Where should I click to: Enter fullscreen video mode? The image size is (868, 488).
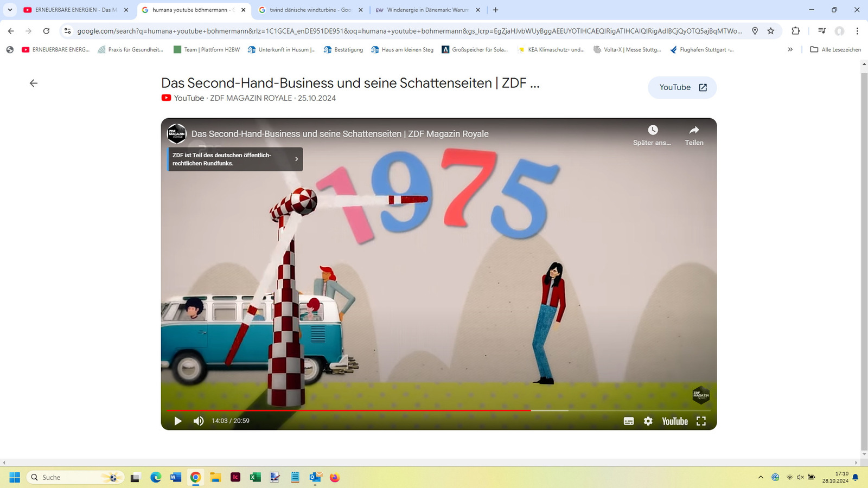[701, 421]
